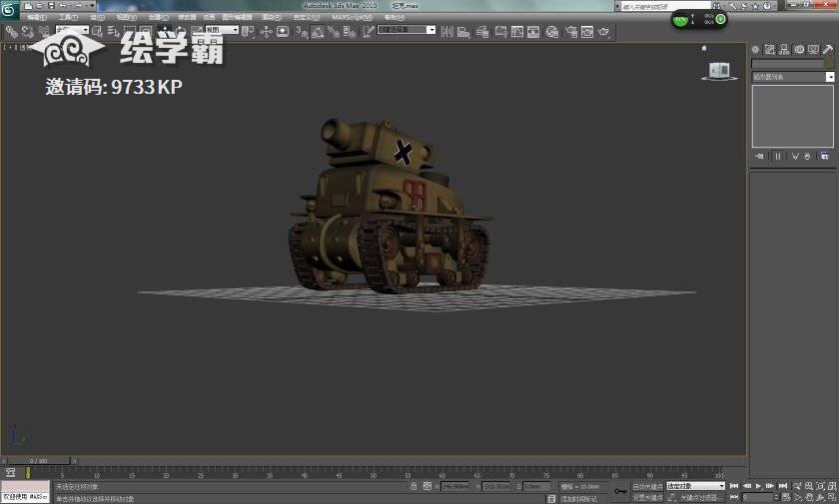Viewport: 839px width, 504px height.
Task: Click Go to End playback control
Action: [x=783, y=486]
